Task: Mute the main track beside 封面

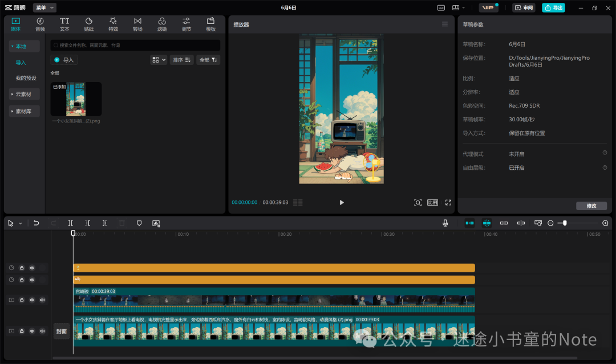Action: (42, 332)
